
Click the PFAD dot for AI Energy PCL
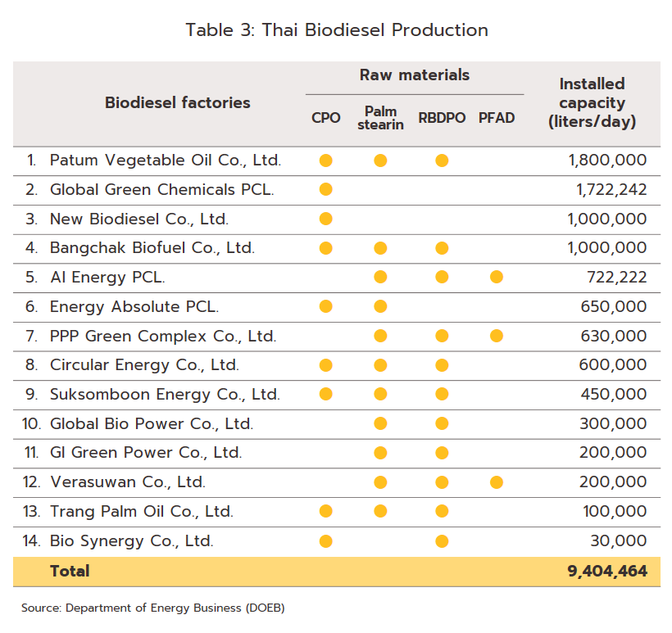[x=497, y=277]
